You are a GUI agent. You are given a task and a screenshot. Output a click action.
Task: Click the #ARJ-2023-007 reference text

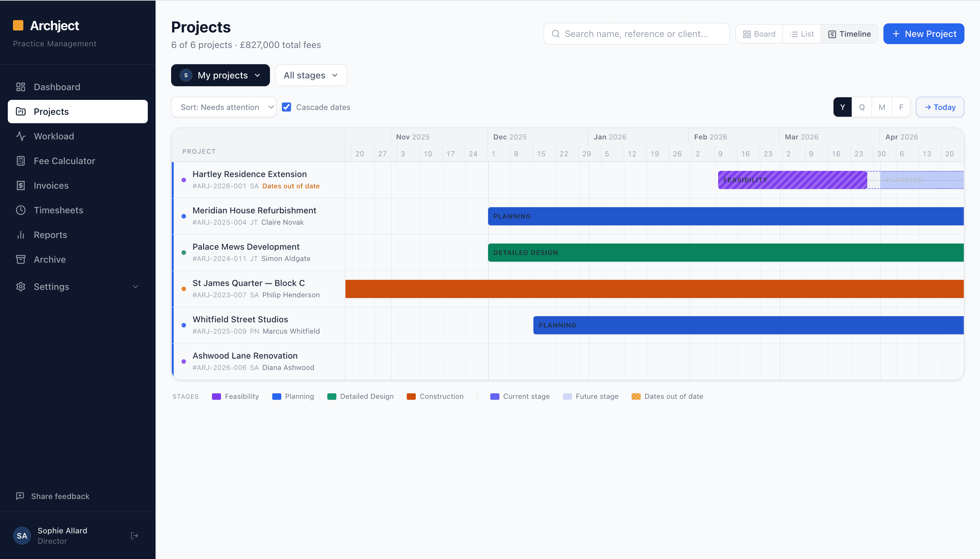[x=219, y=295]
